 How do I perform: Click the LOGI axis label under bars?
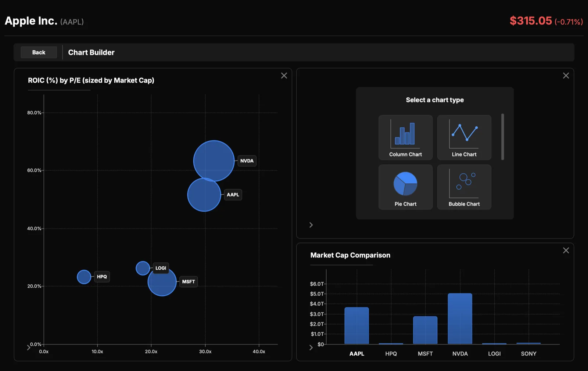click(494, 354)
